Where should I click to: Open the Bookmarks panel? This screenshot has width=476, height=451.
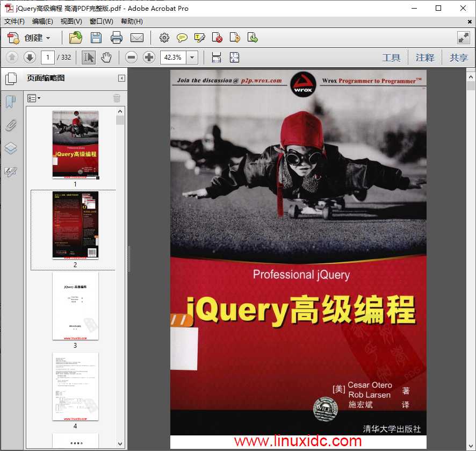11,100
